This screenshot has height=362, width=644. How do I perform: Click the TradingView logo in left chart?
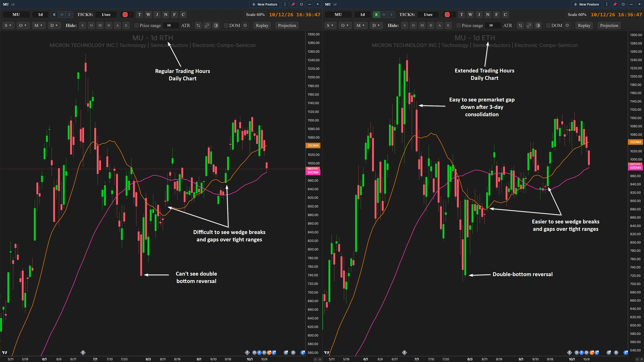[5, 352]
